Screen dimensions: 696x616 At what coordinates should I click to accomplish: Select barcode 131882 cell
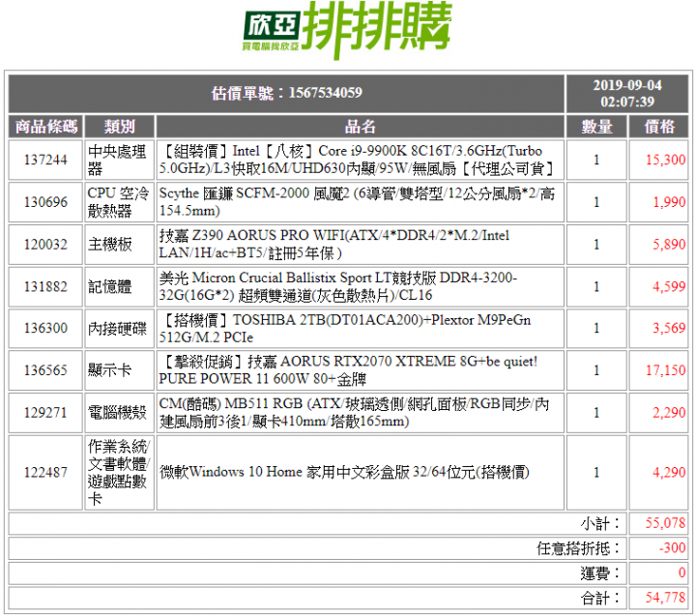[x=45, y=286]
